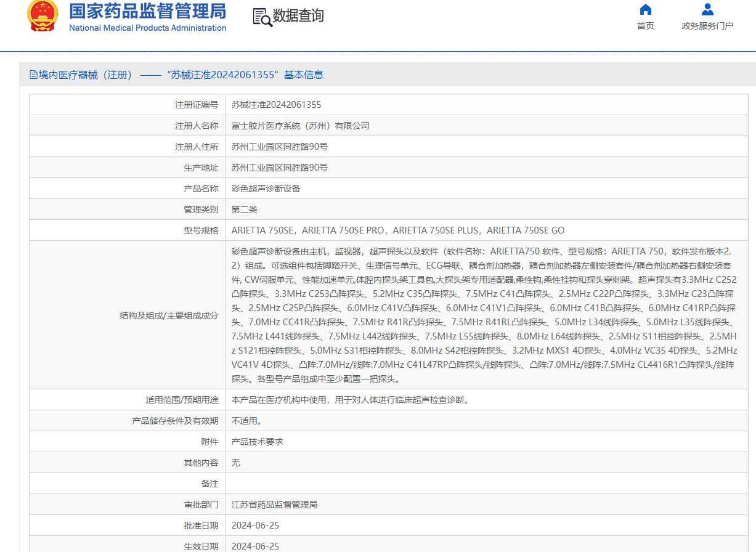This screenshot has width=756, height=552.
Task: Select the 审批部门 label cell
Action: point(127,505)
